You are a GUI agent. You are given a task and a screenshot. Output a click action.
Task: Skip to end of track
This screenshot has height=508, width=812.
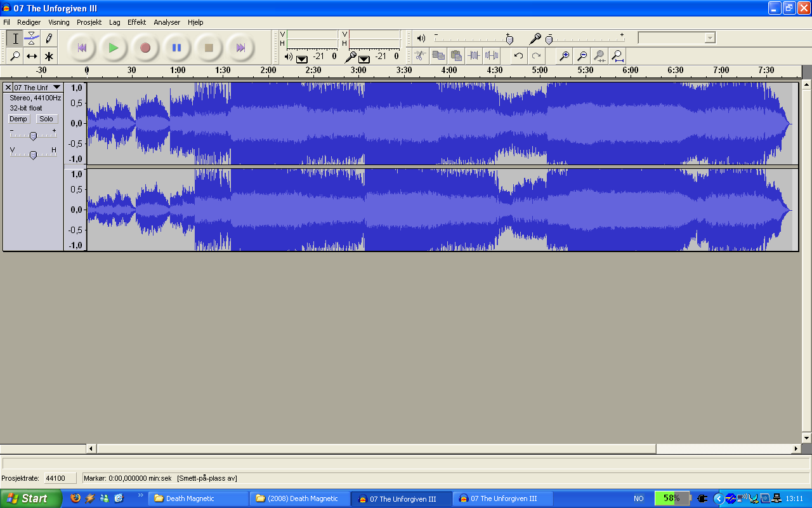tap(240, 48)
